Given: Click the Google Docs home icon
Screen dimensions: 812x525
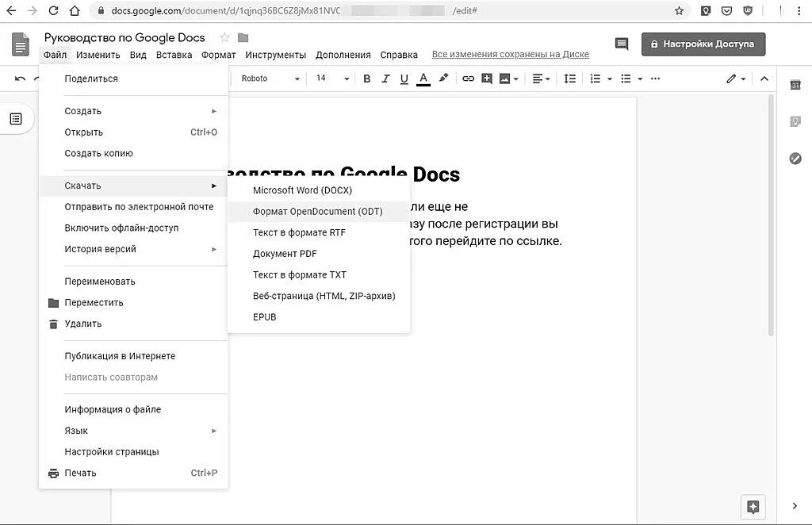Looking at the screenshot, I should 20,44.
